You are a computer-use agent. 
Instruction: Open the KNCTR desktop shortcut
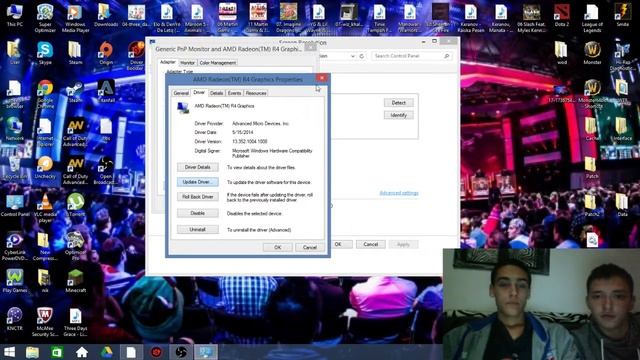click(x=14, y=319)
